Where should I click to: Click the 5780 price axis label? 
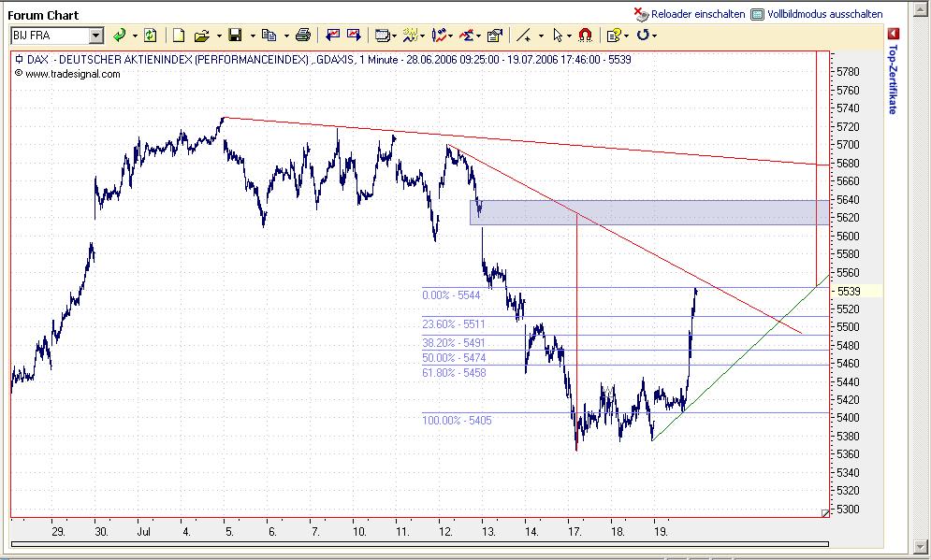tap(848, 72)
